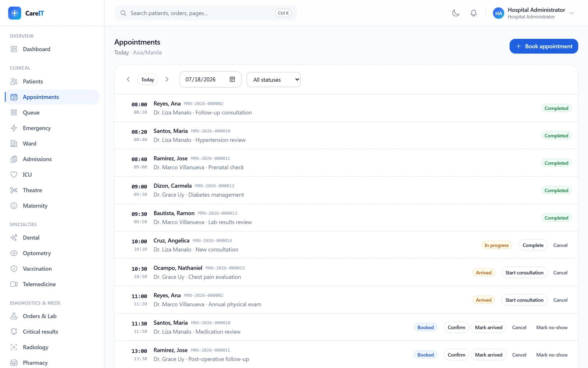Go to previous day chevron
This screenshot has width=588, height=368.
click(x=128, y=79)
